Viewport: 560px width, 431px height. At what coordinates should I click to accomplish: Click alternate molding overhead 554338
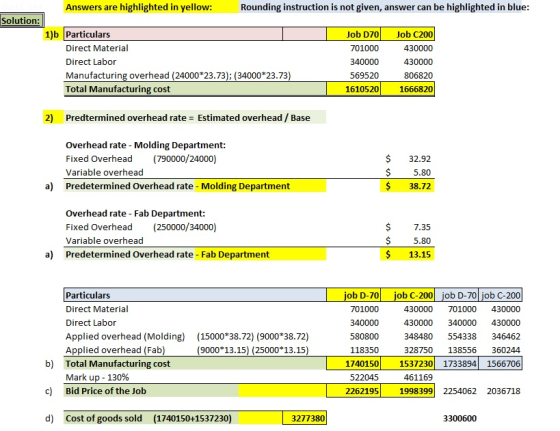tap(462, 336)
